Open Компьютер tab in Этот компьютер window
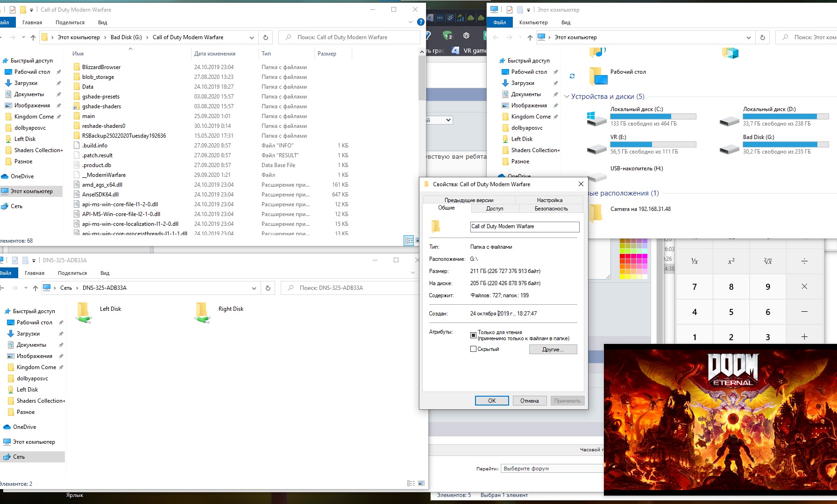The height and width of the screenshot is (504, 837). (x=533, y=22)
